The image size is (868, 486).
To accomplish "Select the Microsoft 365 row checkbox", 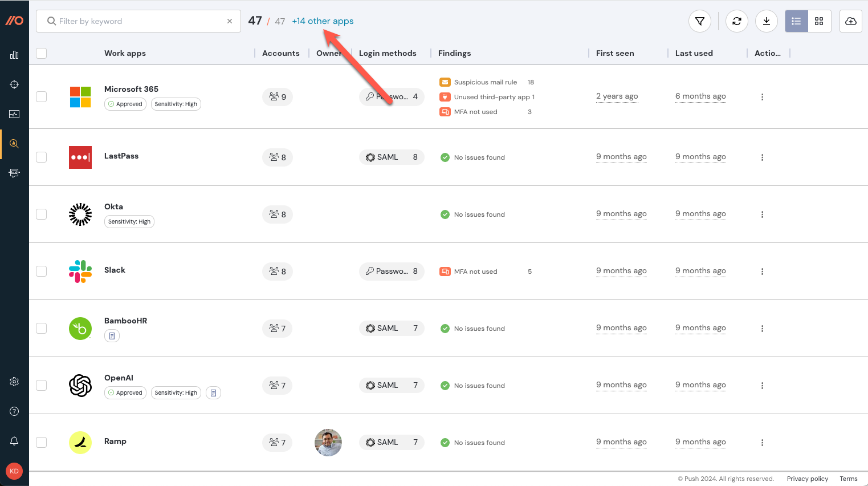I will tap(41, 96).
